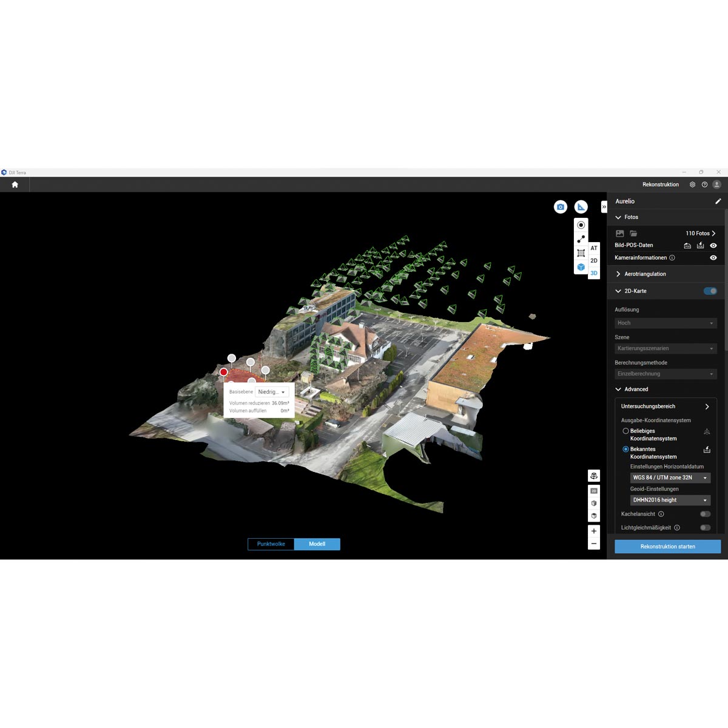
Task: Click the import POS data icon
Action: pyautogui.click(x=700, y=246)
